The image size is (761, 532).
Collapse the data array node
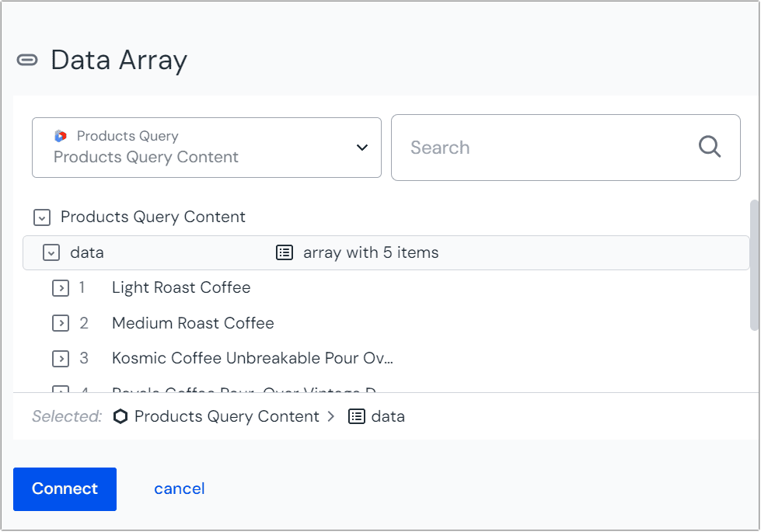[51, 252]
